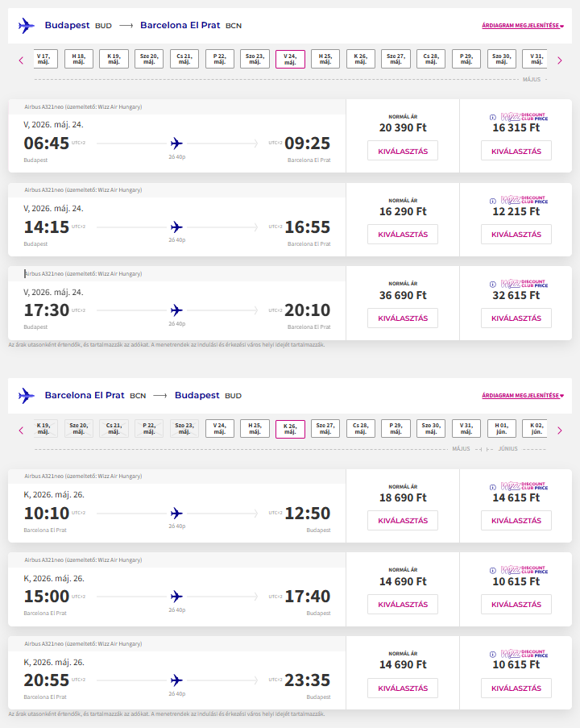Choose discount club price 12 215 Ft
The image size is (580, 728).
[x=516, y=235]
